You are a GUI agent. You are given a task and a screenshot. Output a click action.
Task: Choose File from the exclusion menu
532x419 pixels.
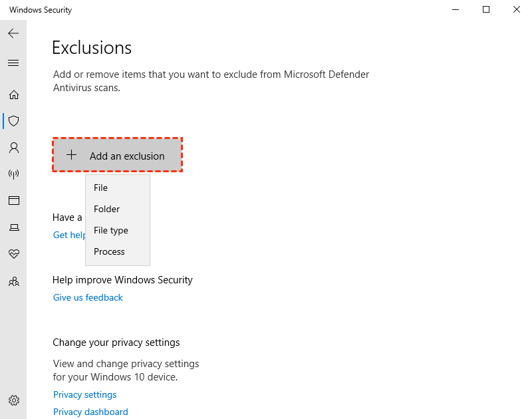(x=101, y=188)
